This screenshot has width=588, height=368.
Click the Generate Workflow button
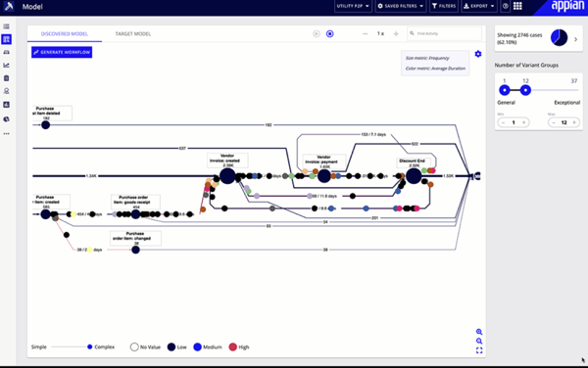coord(62,52)
